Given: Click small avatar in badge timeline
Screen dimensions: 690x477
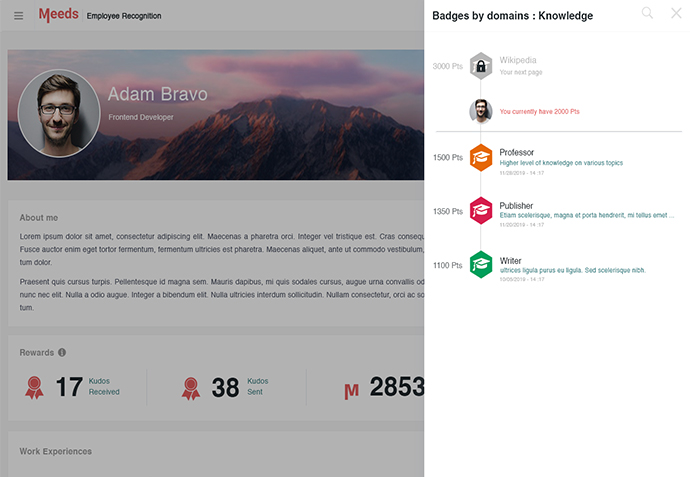Looking at the screenshot, I should [x=481, y=111].
